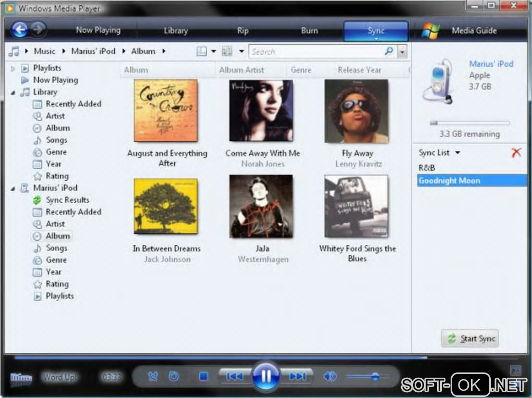Toggle repeat in playback controls
532x398 pixels.
click(x=174, y=376)
